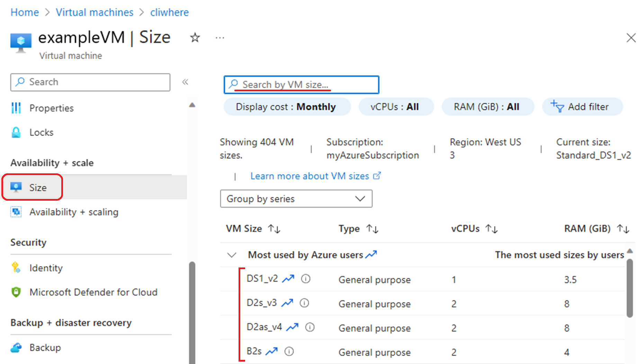644x364 pixels.
Task: Click the Add filter funnel icon
Action: point(557,107)
